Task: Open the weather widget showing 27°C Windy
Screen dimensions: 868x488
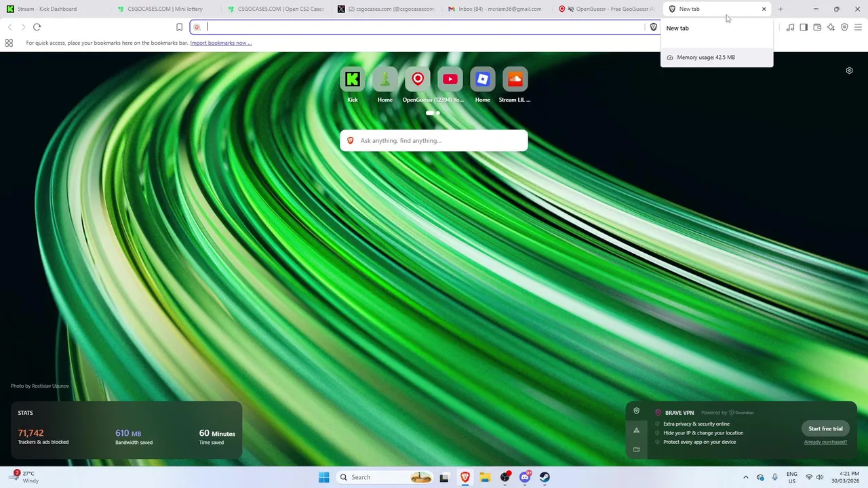Action: [24, 477]
